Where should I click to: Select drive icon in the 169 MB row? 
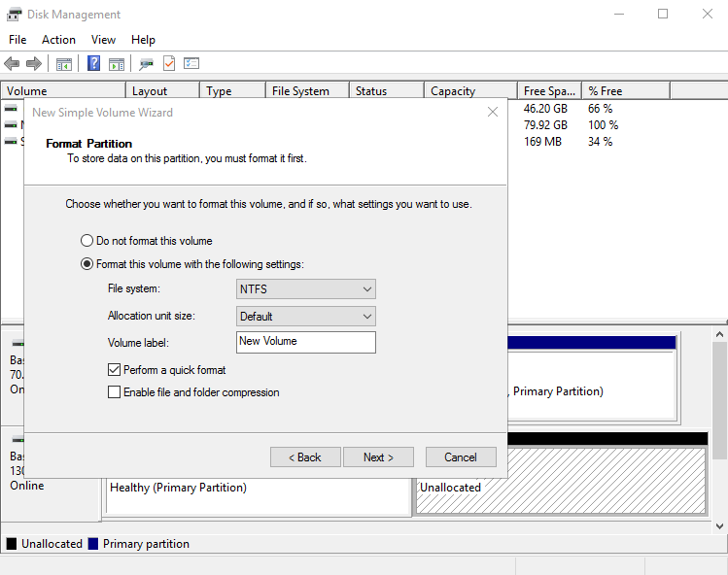click(x=11, y=141)
